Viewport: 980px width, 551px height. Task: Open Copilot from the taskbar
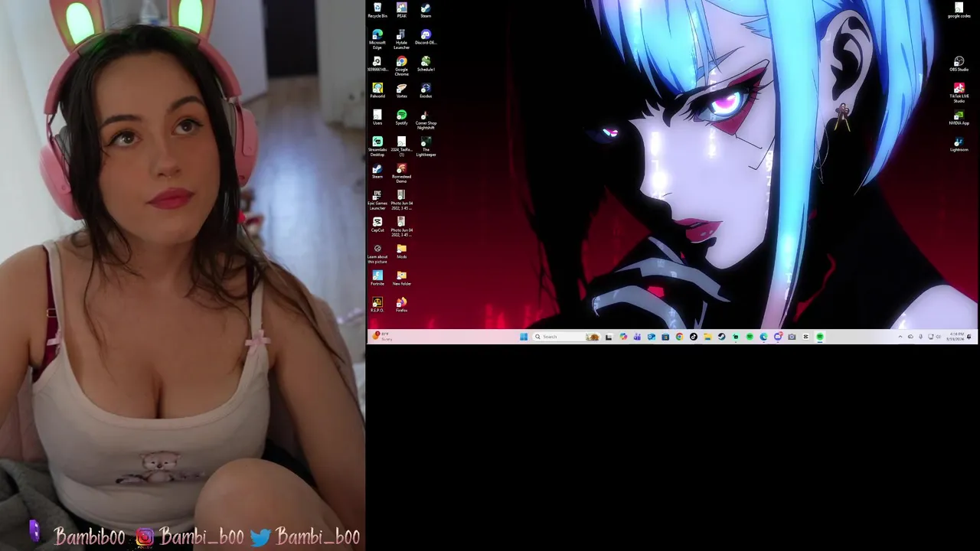tap(623, 337)
